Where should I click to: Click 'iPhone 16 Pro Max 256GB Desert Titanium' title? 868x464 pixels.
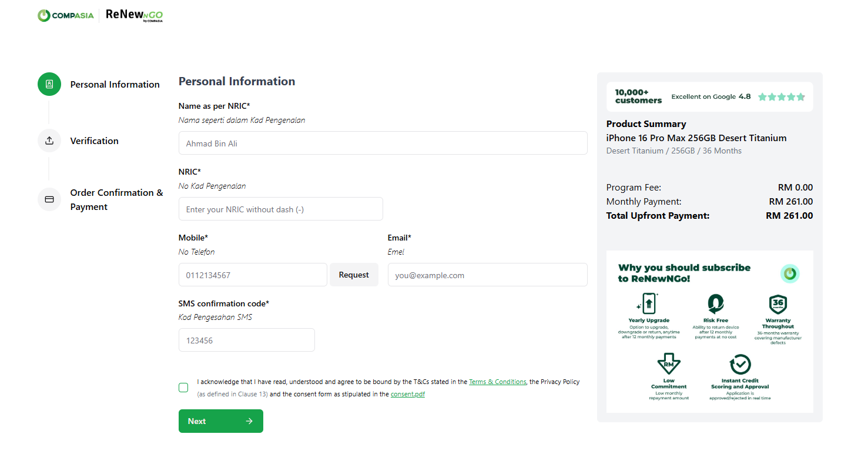pos(696,138)
